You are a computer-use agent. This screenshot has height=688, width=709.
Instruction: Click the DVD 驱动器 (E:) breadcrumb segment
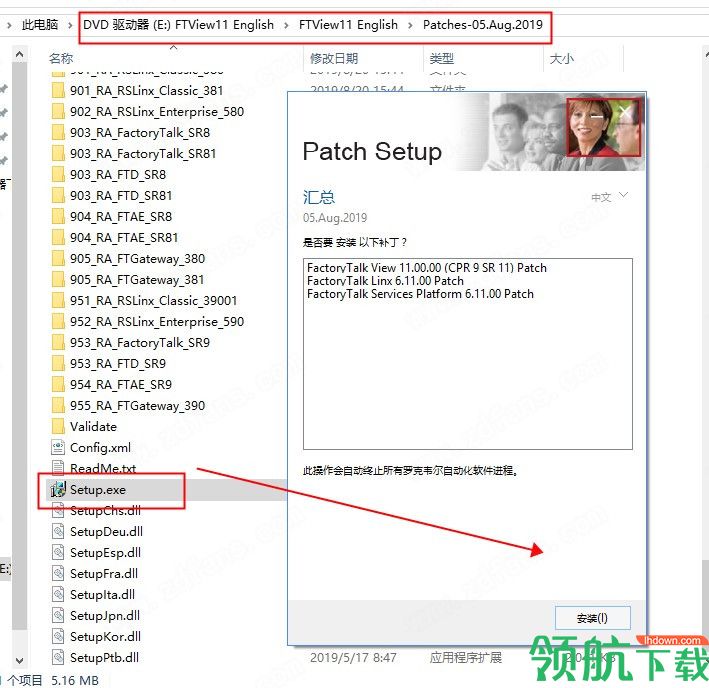178,24
